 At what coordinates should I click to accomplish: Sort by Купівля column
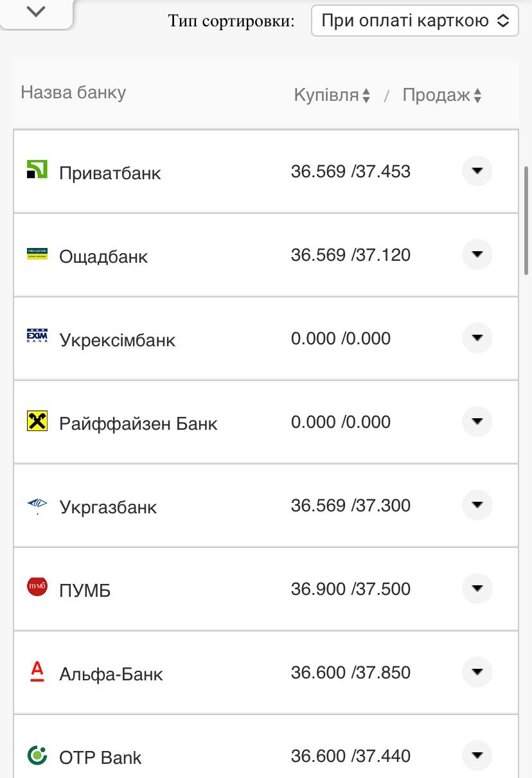click(x=332, y=96)
